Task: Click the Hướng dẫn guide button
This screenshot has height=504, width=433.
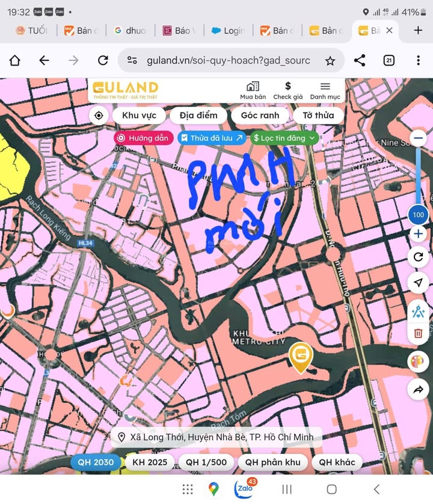Action: coord(144,138)
